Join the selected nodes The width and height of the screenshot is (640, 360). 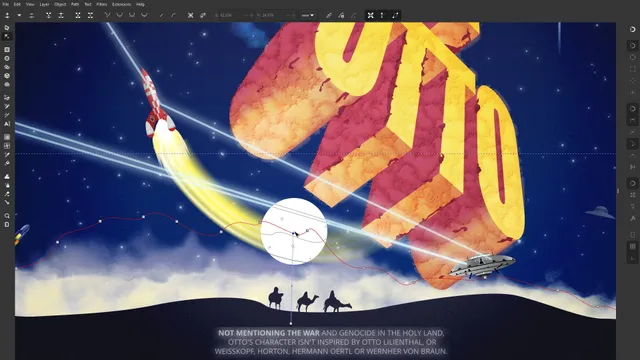coord(49,16)
